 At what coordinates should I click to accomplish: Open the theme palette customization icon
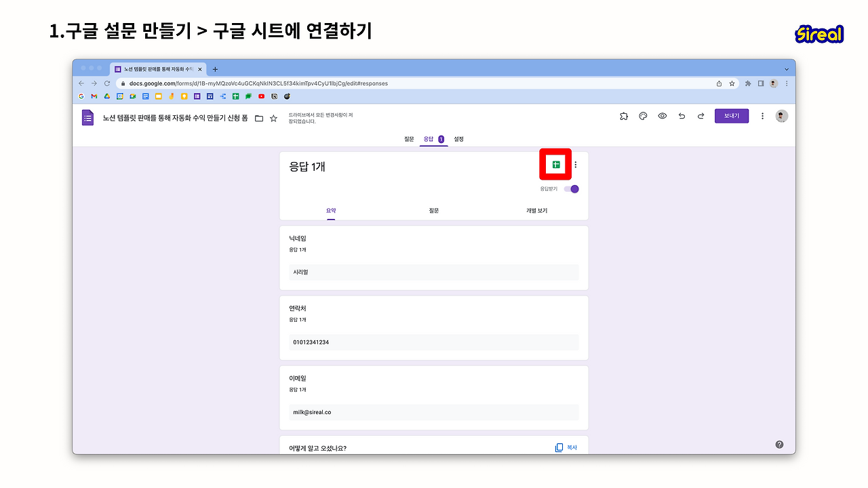[643, 116]
